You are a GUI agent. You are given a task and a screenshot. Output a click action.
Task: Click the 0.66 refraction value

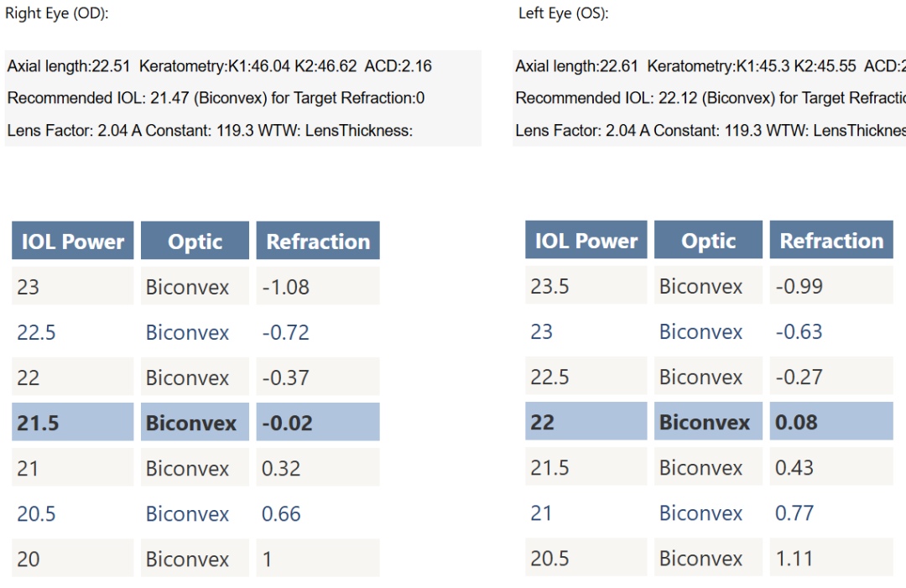tap(281, 513)
